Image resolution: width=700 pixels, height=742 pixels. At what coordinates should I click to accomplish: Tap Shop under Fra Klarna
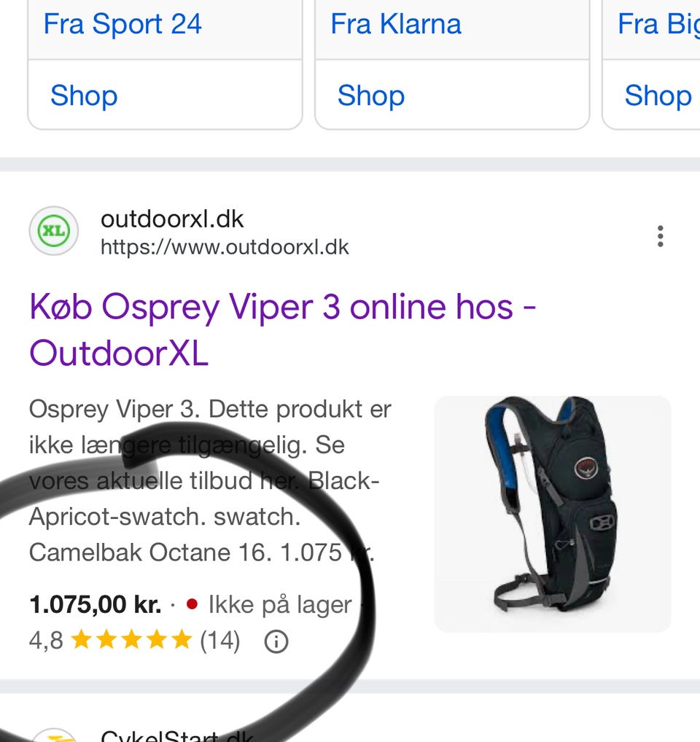371,95
